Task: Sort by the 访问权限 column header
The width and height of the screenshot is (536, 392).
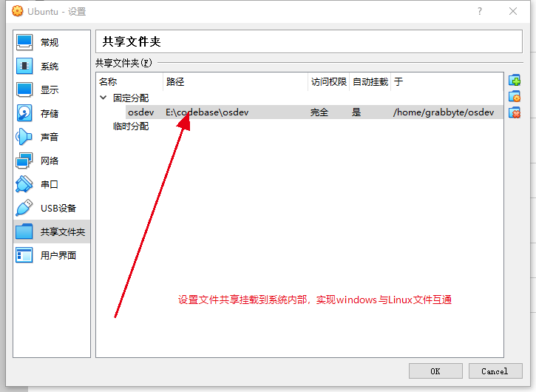Action: (x=329, y=82)
